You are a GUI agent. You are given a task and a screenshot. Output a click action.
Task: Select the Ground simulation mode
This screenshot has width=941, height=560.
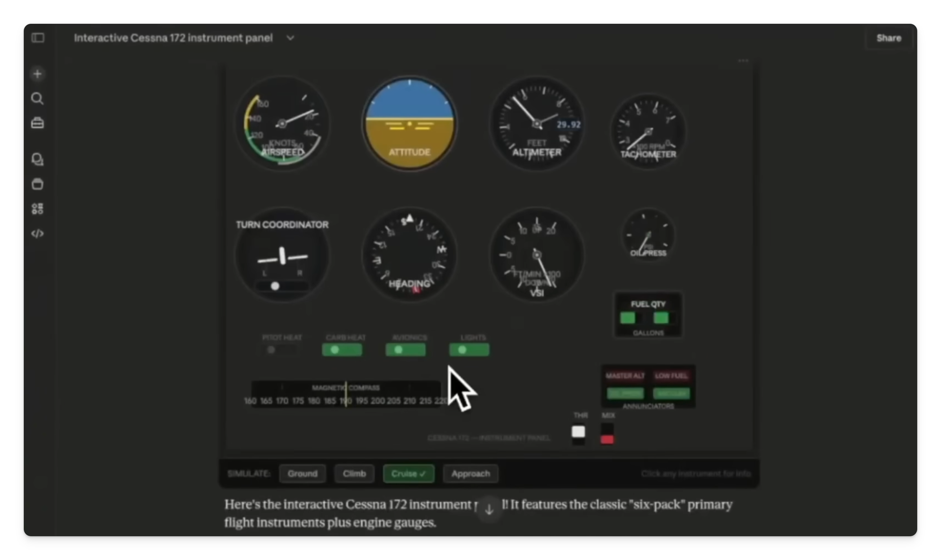click(302, 474)
